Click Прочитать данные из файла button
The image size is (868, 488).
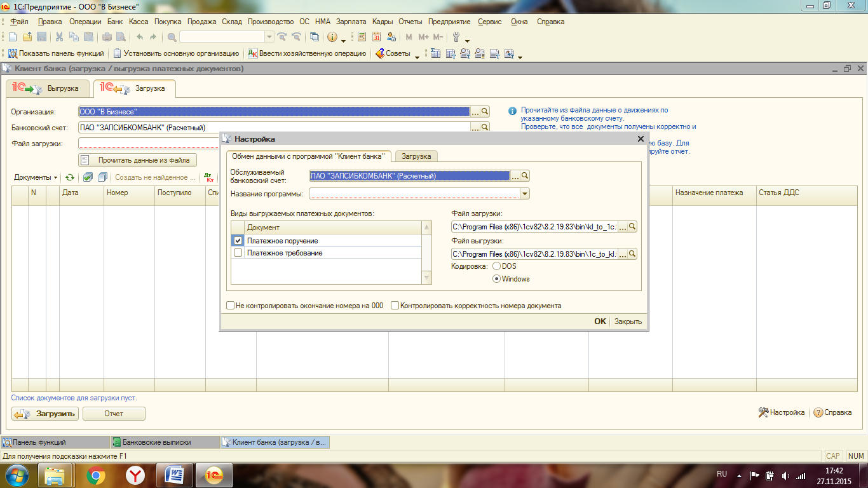[137, 160]
